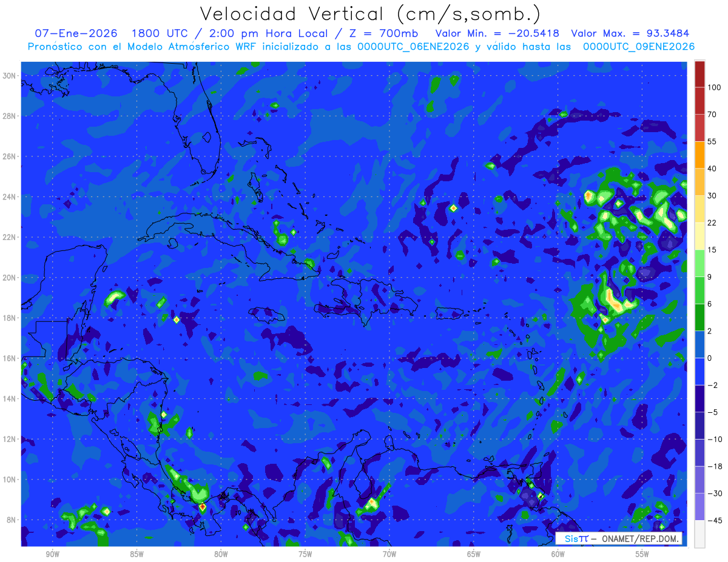Click the 18N latitude axis label
Viewport: 728px width, 562px height.
coord(9,318)
